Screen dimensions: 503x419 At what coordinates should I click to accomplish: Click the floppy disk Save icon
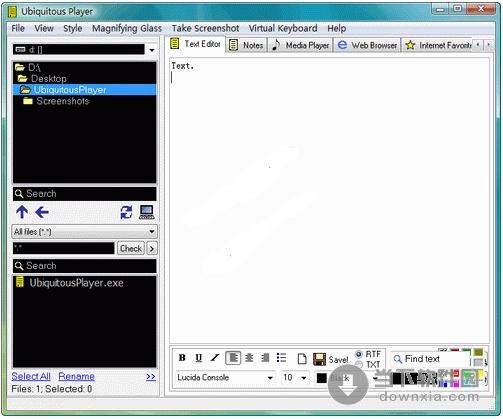point(319,359)
